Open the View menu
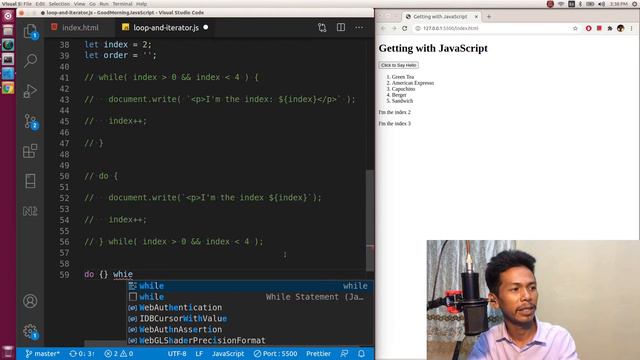 click(x=80, y=4)
